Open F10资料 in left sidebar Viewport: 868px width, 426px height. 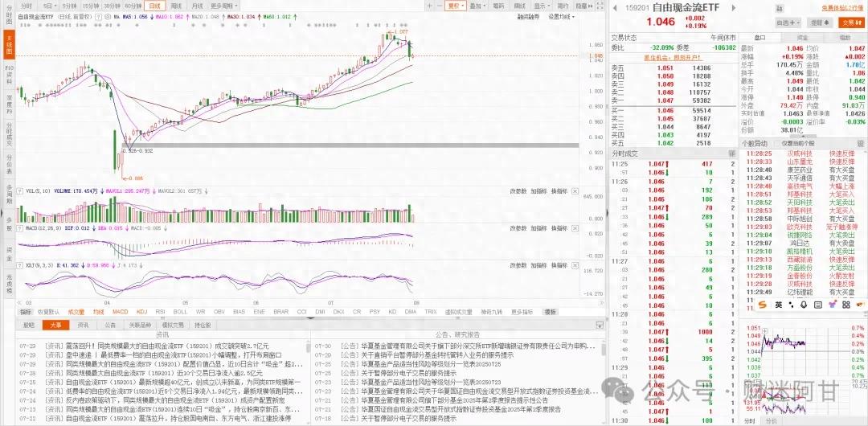click(8, 74)
